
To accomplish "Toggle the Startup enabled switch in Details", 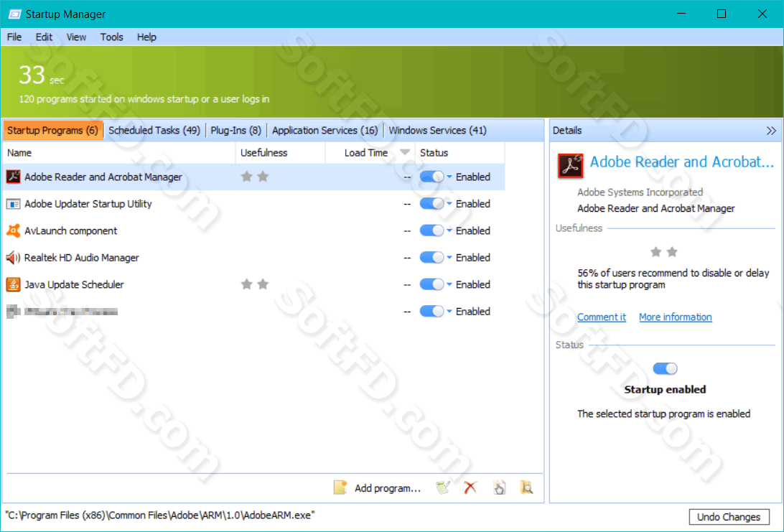I will [665, 368].
